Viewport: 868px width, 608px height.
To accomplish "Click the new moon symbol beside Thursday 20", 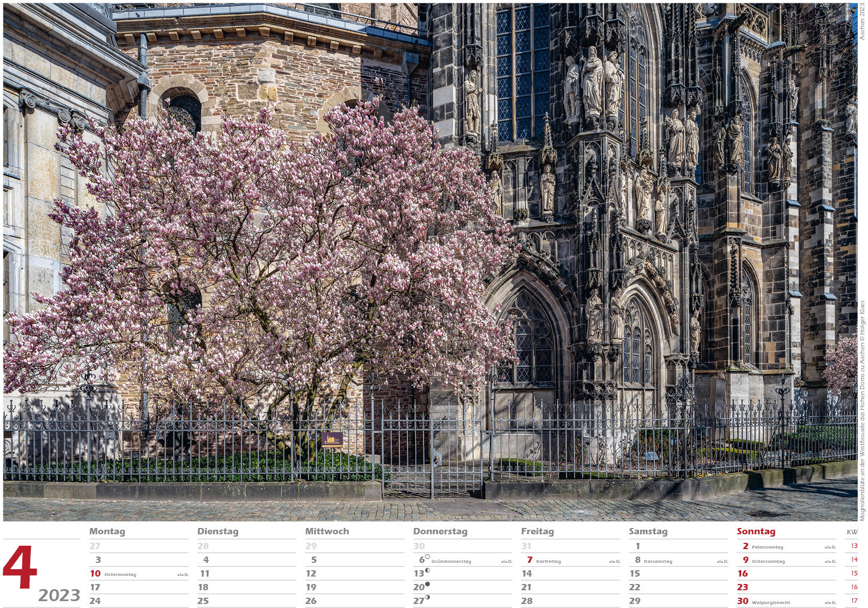I will (x=427, y=584).
